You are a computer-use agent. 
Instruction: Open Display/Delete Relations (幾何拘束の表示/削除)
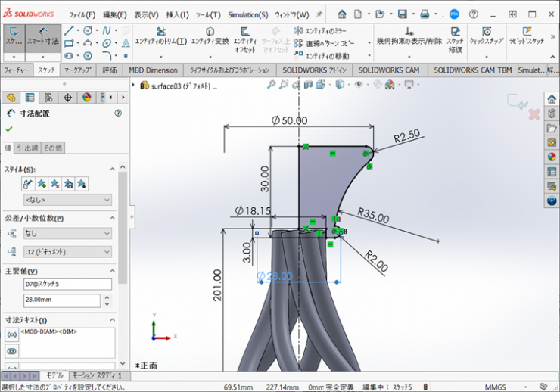(x=409, y=36)
